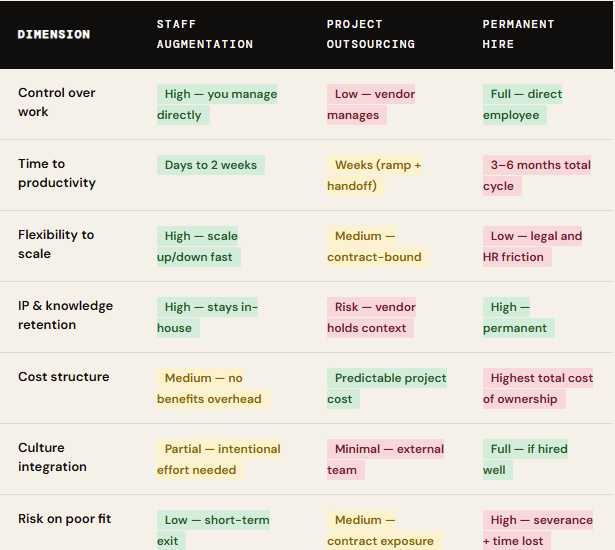Click the 'Risk — vendor holds context' tag
615x550 pixels.
(x=370, y=317)
